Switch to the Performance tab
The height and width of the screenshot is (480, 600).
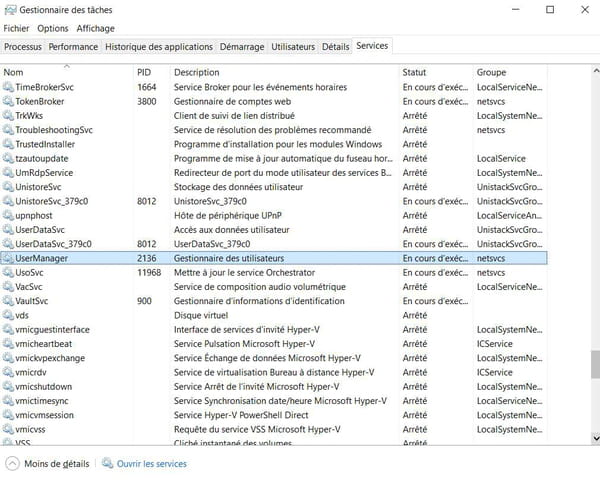[73, 47]
